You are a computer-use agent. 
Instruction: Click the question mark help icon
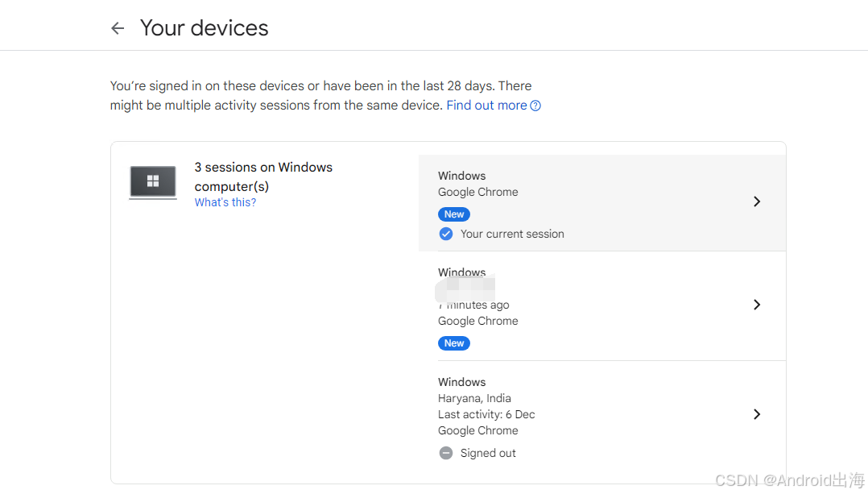pyautogui.click(x=535, y=106)
